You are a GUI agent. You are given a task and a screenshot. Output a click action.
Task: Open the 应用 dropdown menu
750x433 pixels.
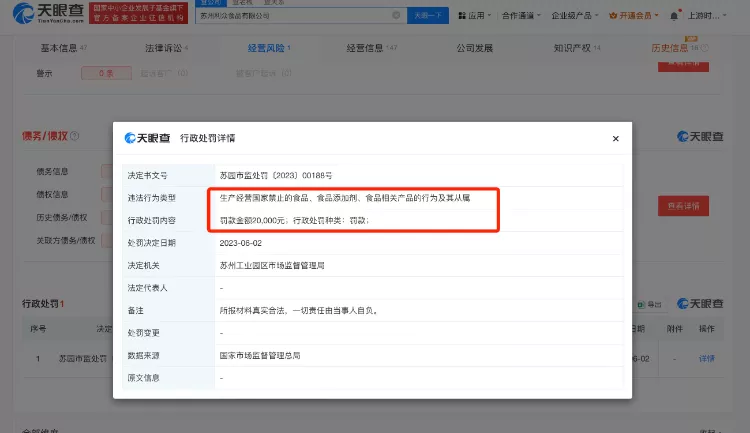(x=474, y=16)
